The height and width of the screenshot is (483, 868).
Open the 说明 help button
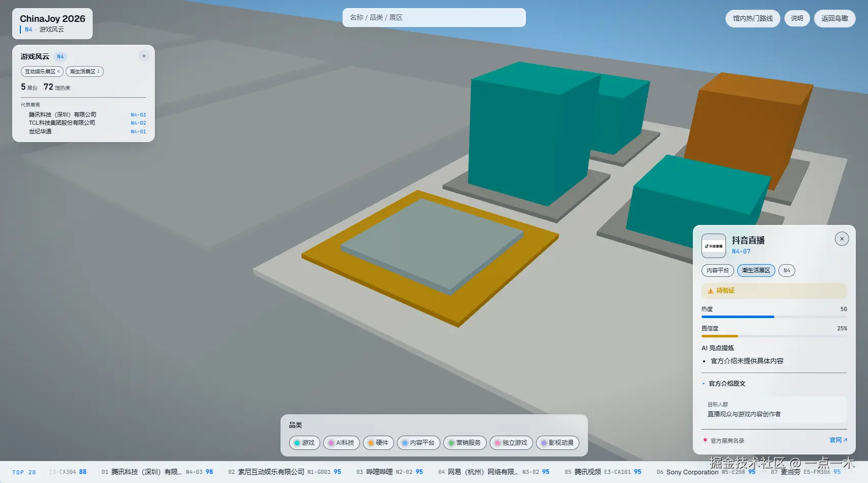pos(797,18)
